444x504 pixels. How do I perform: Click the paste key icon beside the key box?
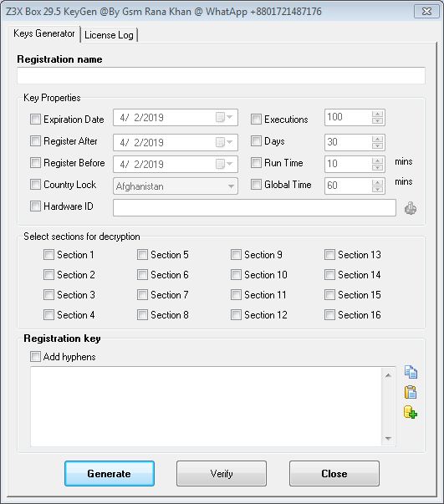click(x=411, y=392)
